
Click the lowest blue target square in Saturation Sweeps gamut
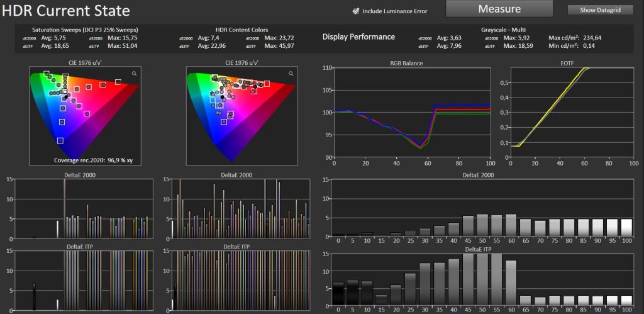[60, 140]
